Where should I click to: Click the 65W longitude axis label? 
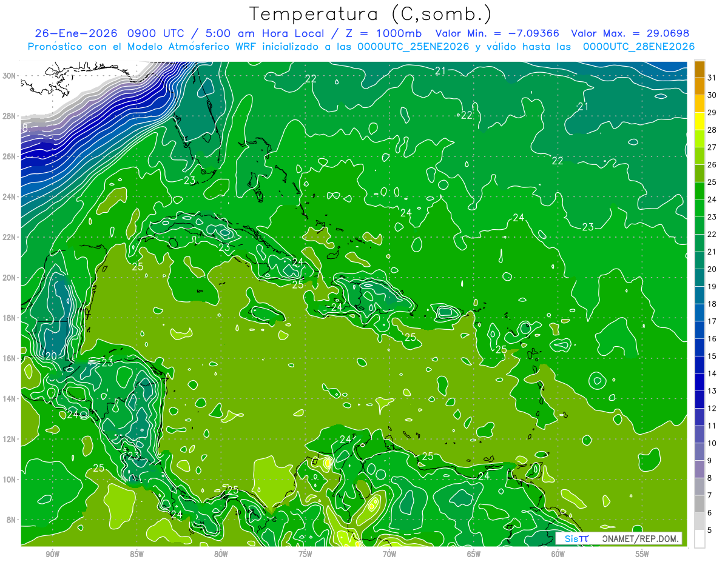coord(474,554)
